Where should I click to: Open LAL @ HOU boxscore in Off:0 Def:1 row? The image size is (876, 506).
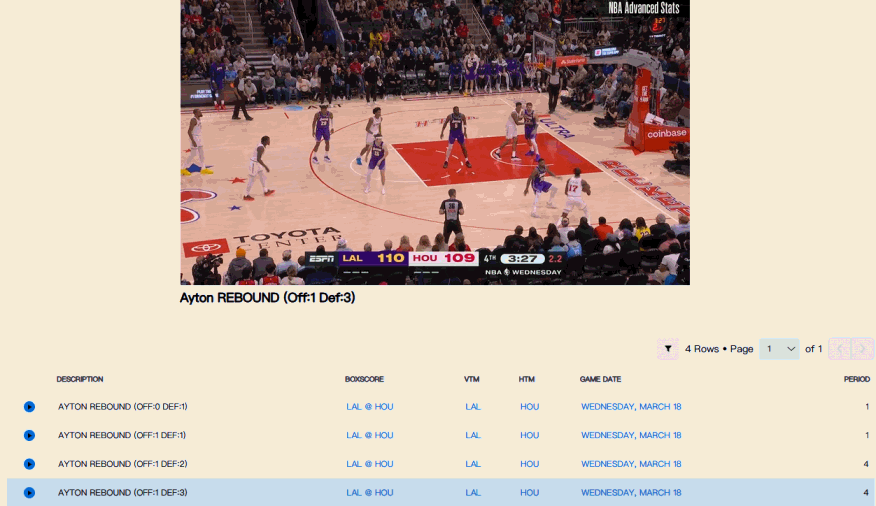click(x=370, y=407)
